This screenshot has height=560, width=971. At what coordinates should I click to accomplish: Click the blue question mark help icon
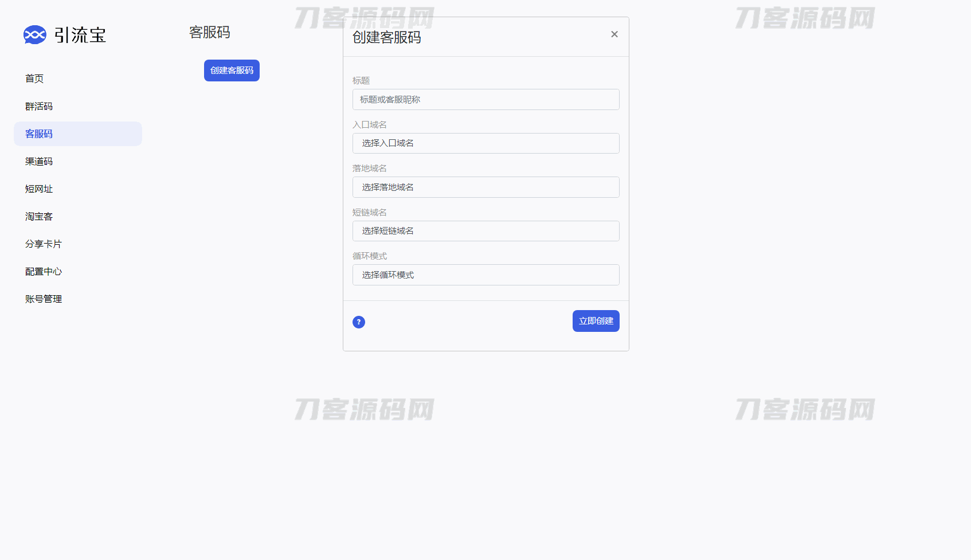pos(359,322)
